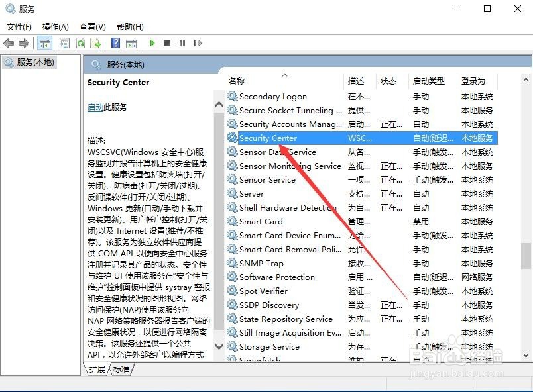Maximize the 服务 window
The width and height of the screenshot is (533, 392).
coord(487,9)
